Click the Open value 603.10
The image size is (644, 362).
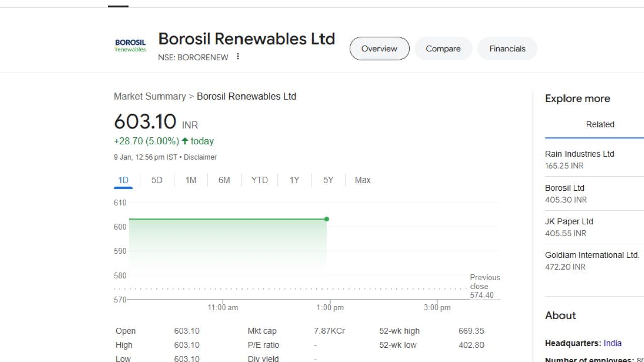[187, 331]
